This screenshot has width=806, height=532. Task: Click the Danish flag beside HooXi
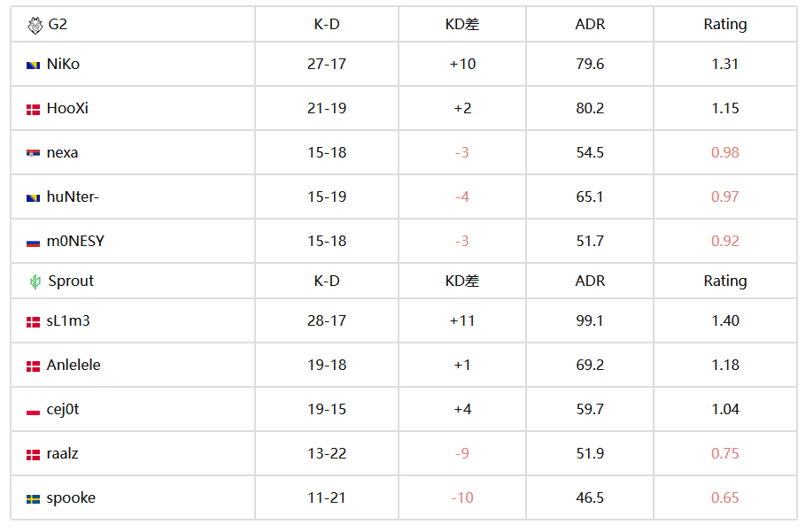tap(33, 110)
